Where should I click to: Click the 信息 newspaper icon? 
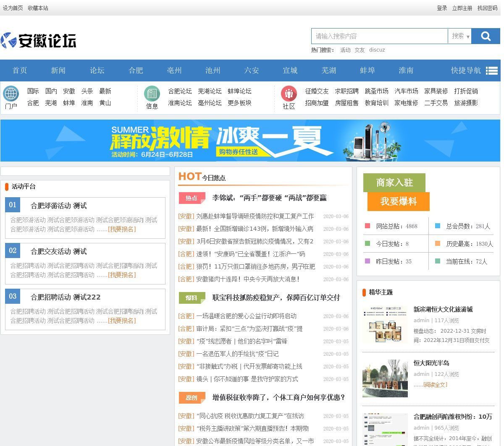click(x=152, y=94)
